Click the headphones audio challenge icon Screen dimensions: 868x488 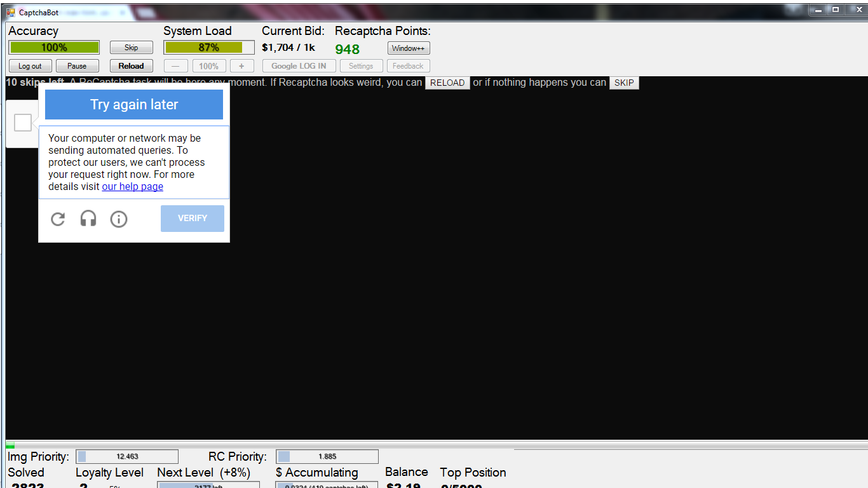click(88, 219)
